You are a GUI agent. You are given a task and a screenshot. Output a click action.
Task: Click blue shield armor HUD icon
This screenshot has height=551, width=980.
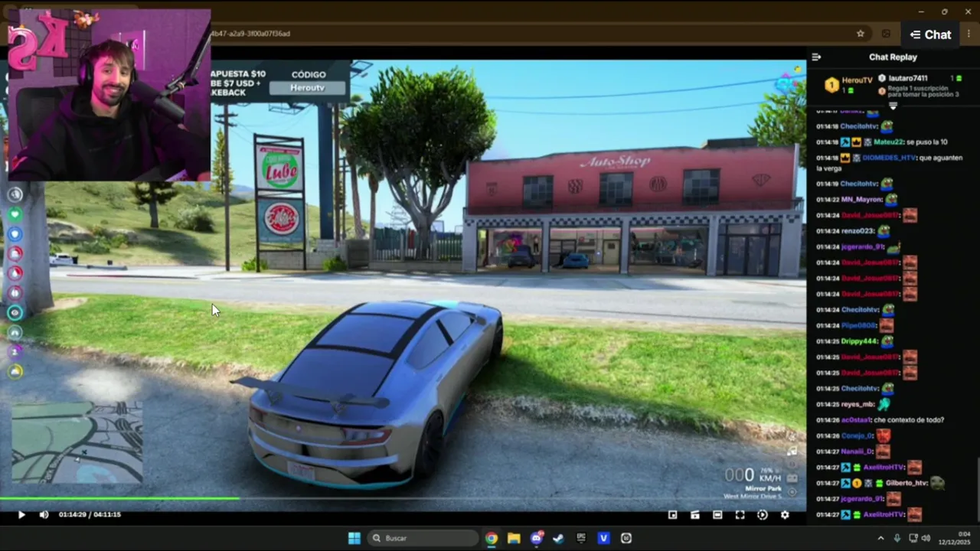tap(15, 234)
